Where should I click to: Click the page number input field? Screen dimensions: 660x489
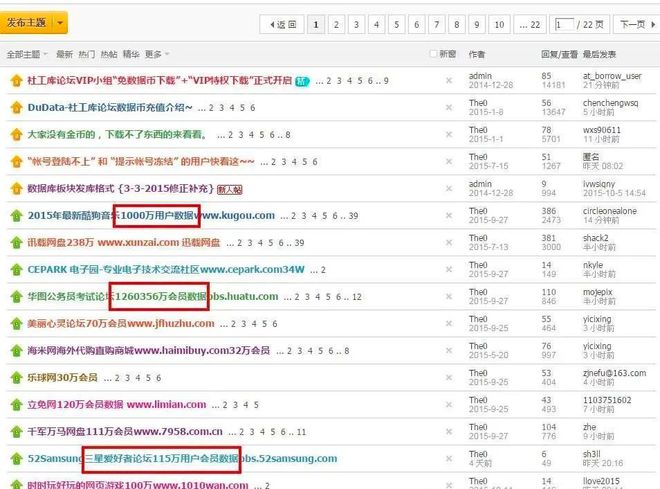(x=564, y=24)
